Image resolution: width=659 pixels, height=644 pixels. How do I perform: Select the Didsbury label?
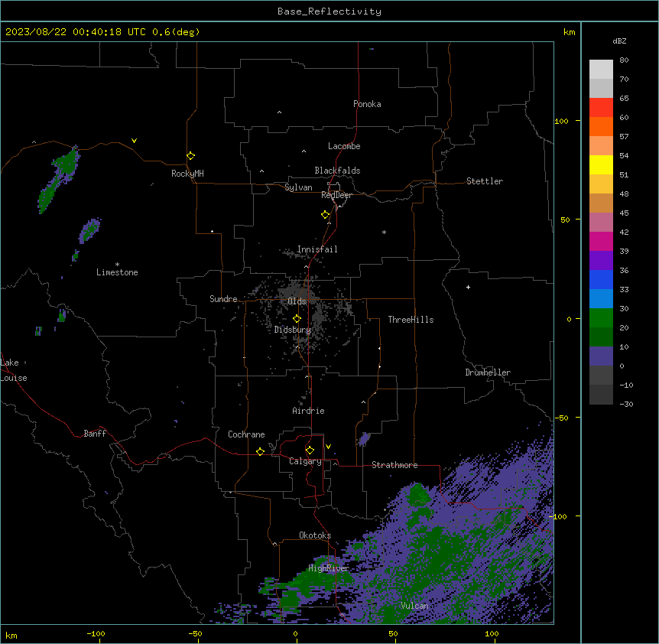tap(293, 330)
